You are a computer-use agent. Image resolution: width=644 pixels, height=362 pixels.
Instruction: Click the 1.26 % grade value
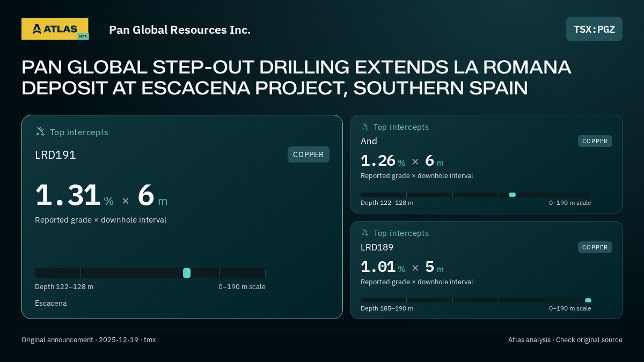pyautogui.click(x=383, y=161)
